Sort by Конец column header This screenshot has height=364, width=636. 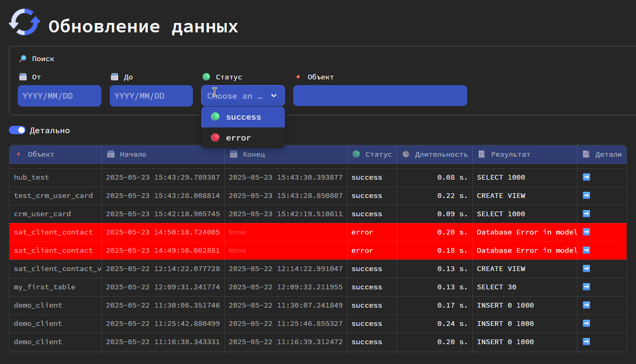coord(286,154)
